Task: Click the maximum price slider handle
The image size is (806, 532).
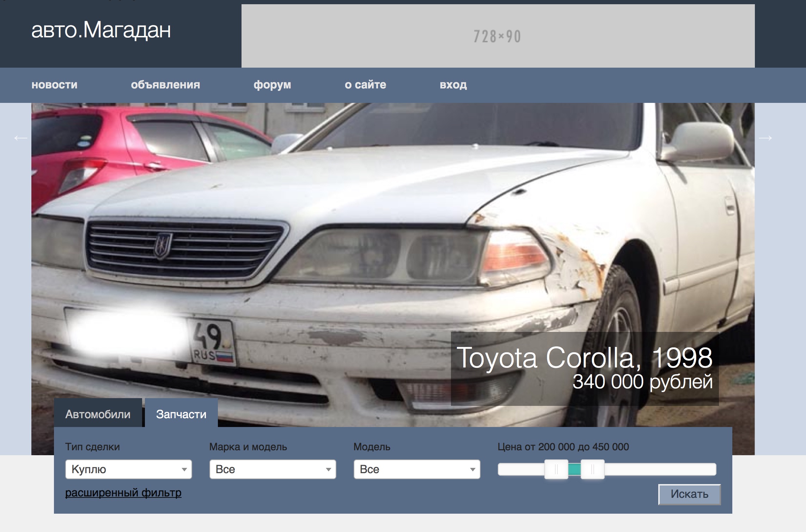Action: point(593,469)
